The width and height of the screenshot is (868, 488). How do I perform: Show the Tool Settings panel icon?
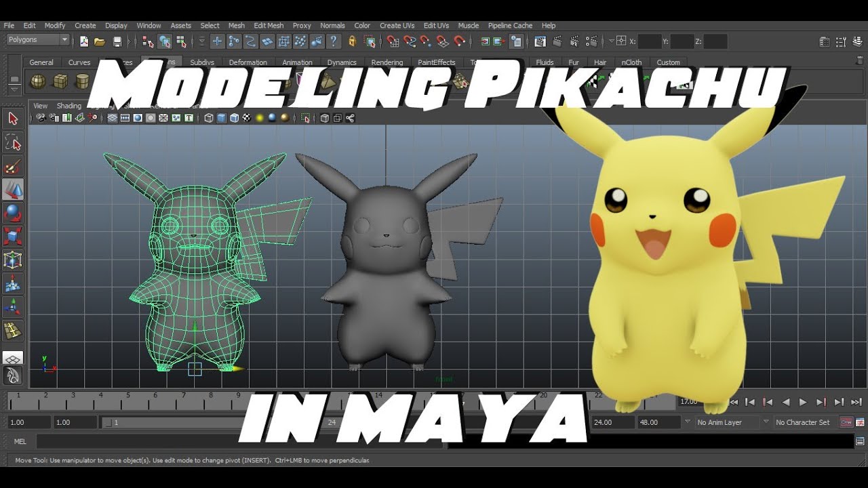(842, 41)
